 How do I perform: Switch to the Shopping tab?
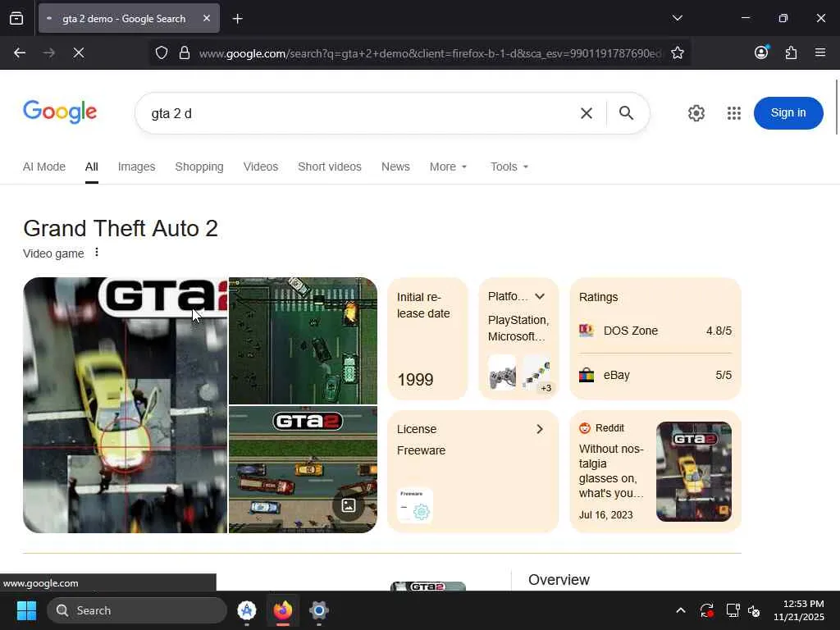point(199,167)
